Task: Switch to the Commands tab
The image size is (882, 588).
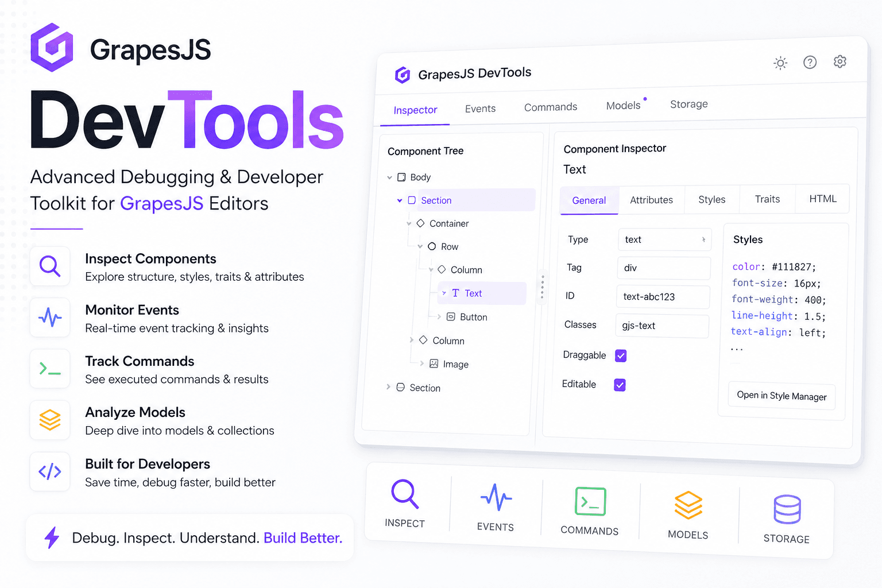Action: click(551, 107)
